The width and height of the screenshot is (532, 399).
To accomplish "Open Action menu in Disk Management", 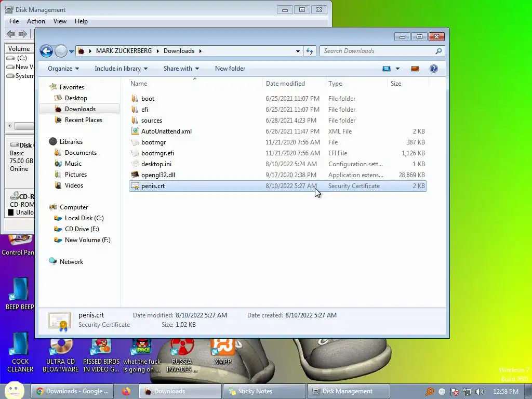I will click(36, 21).
